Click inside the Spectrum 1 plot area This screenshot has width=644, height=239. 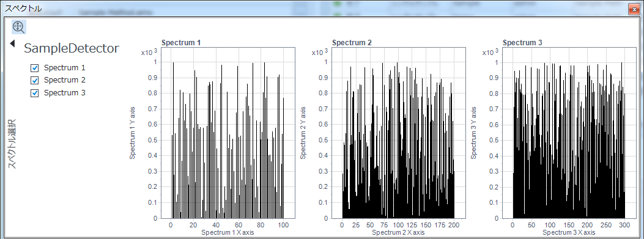tap(228, 133)
